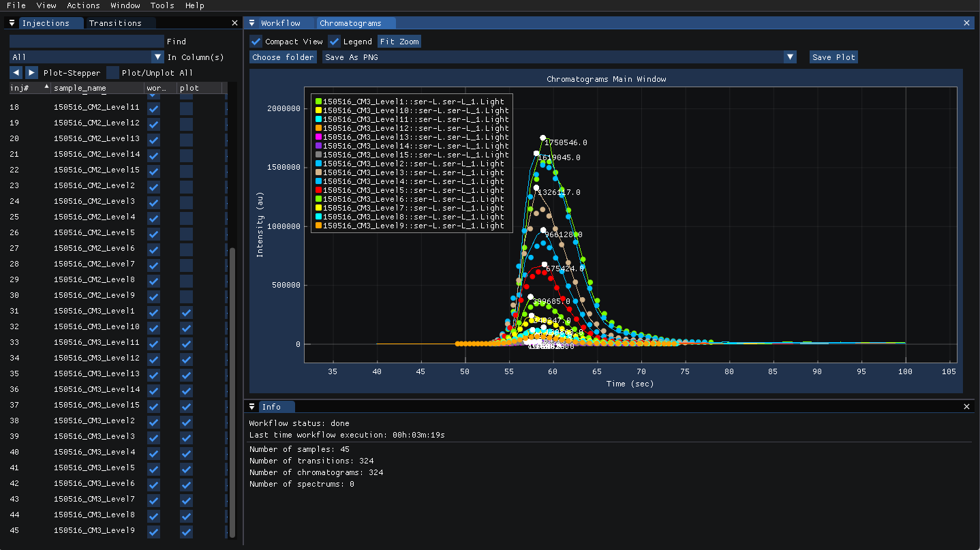The image size is (980, 550).
Task: Click legend swatch for CM3_Level14
Action: pos(318,146)
